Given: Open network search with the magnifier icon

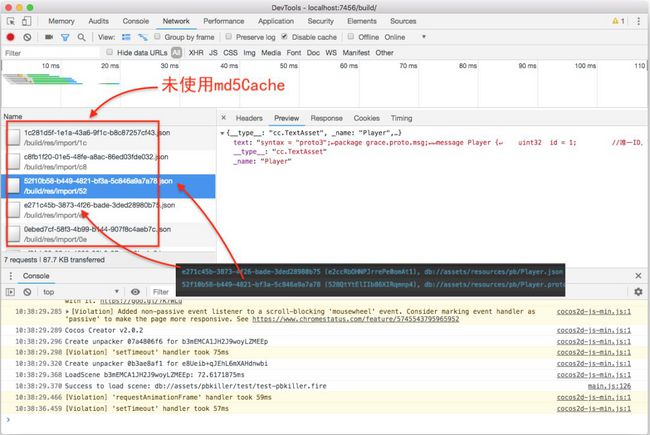Looking at the screenshot, I should (82, 37).
